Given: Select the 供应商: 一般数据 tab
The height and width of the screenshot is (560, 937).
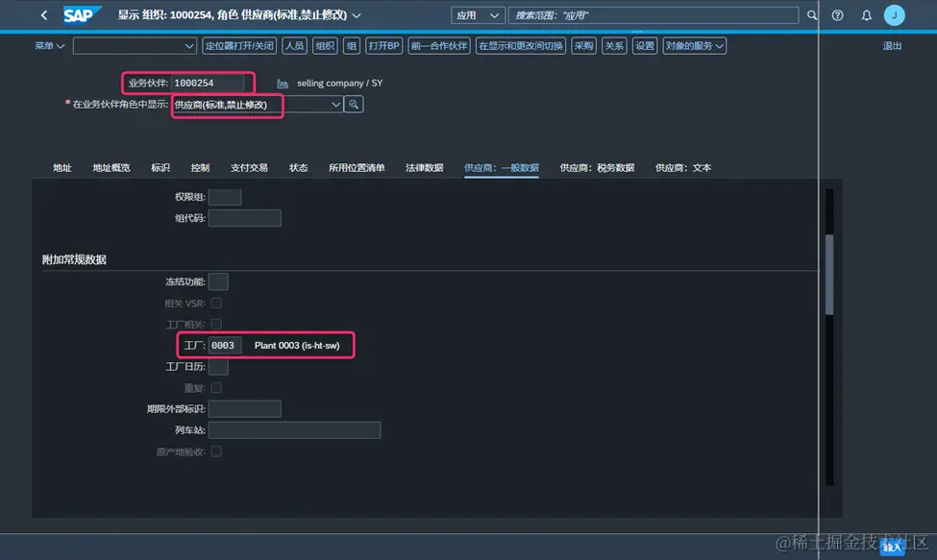Looking at the screenshot, I should point(502,168).
